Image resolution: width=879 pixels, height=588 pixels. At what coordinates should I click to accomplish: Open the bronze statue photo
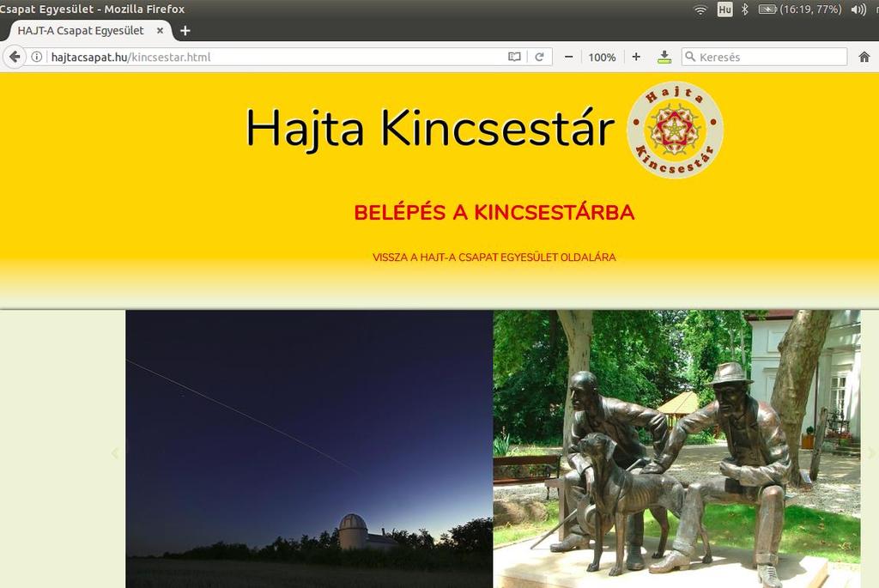tap(676, 449)
